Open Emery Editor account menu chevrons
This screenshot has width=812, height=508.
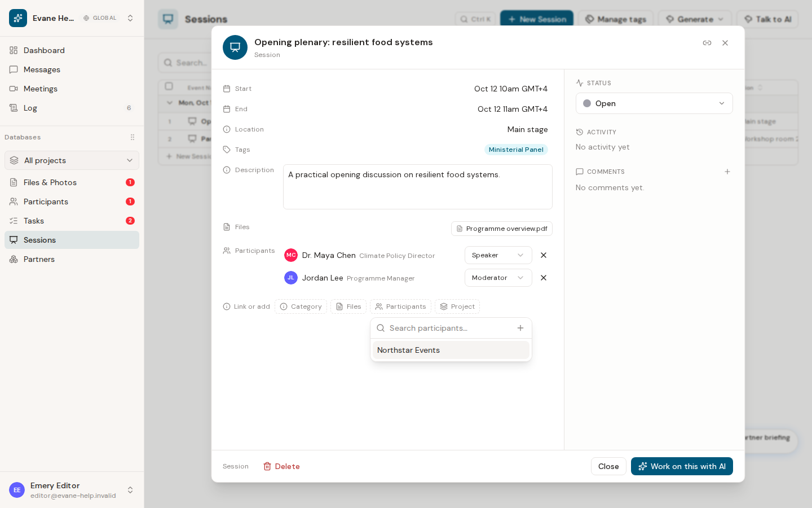coord(130,490)
